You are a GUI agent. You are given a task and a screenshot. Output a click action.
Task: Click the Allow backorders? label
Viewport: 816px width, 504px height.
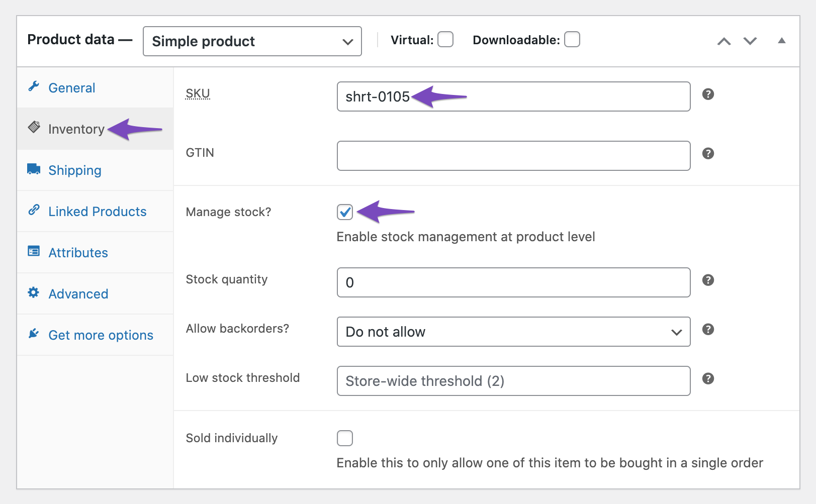237,329
